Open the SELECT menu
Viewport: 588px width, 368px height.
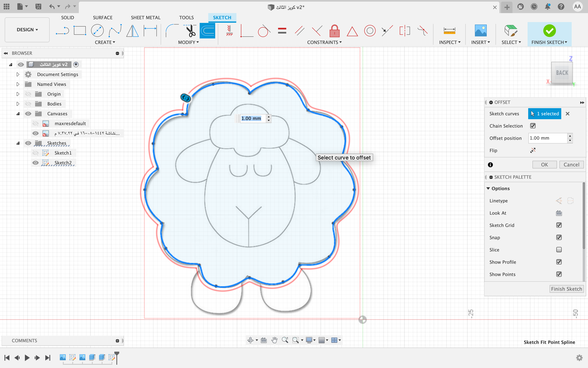(x=511, y=42)
